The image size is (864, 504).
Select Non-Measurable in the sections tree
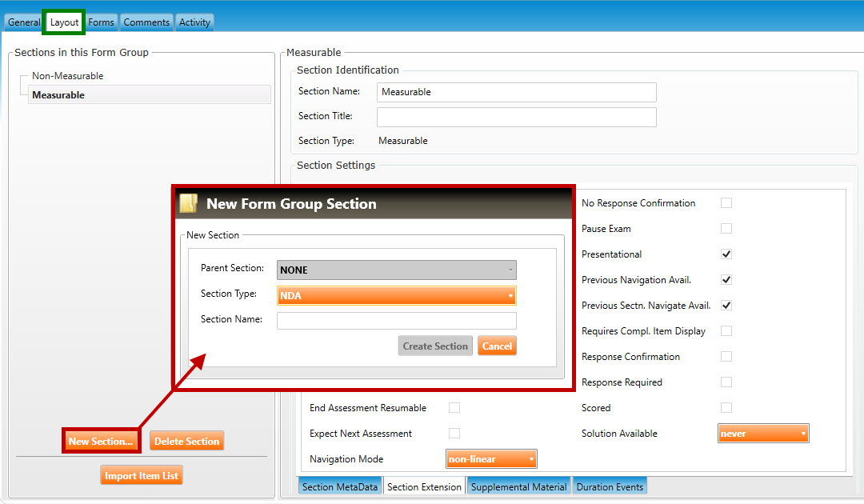[68, 76]
